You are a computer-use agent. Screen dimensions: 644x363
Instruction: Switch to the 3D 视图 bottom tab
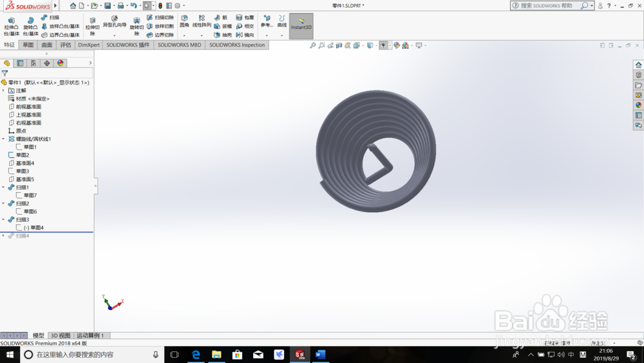point(61,335)
